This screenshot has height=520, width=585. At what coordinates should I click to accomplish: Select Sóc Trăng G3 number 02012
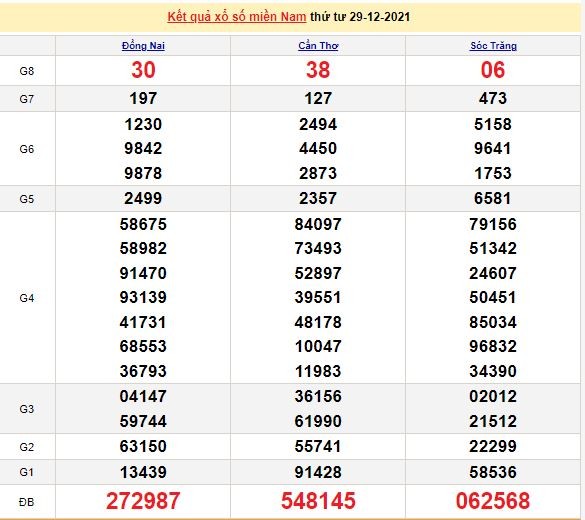(x=493, y=396)
